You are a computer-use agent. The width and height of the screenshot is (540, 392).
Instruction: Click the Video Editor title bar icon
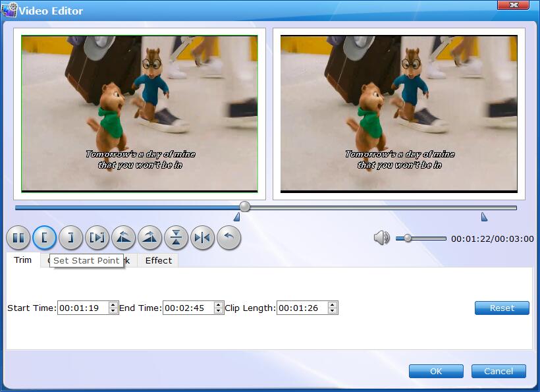[x=9, y=10]
